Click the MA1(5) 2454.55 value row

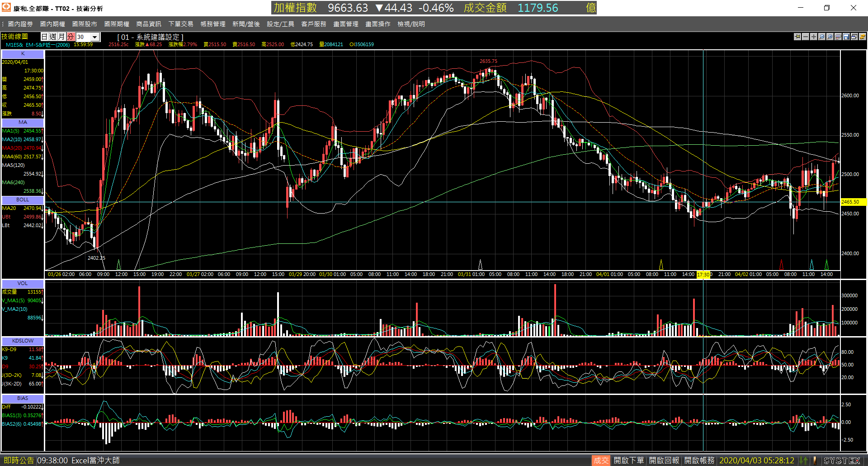coord(23,131)
